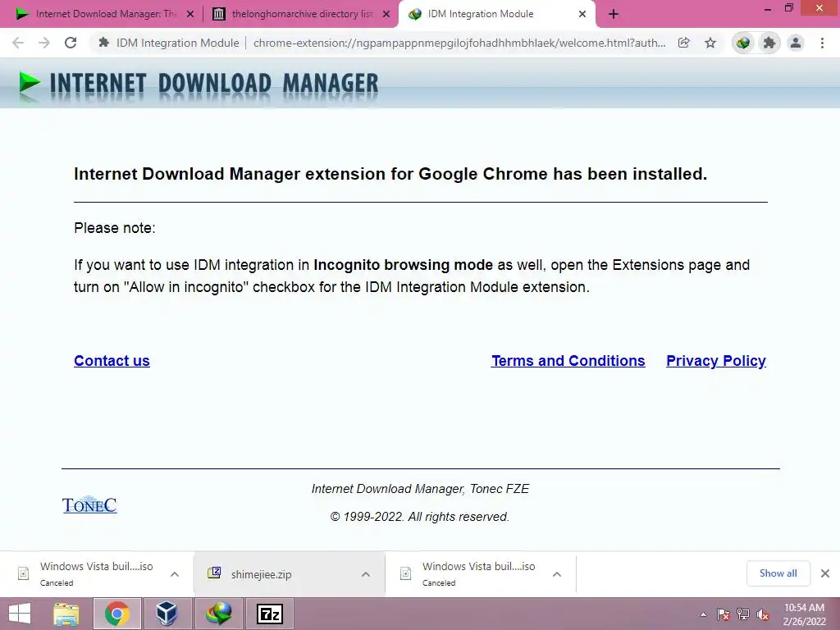The width and height of the screenshot is (840, 630).
Task: Open the Windows Start menu
Action: (x=20, y=614)
